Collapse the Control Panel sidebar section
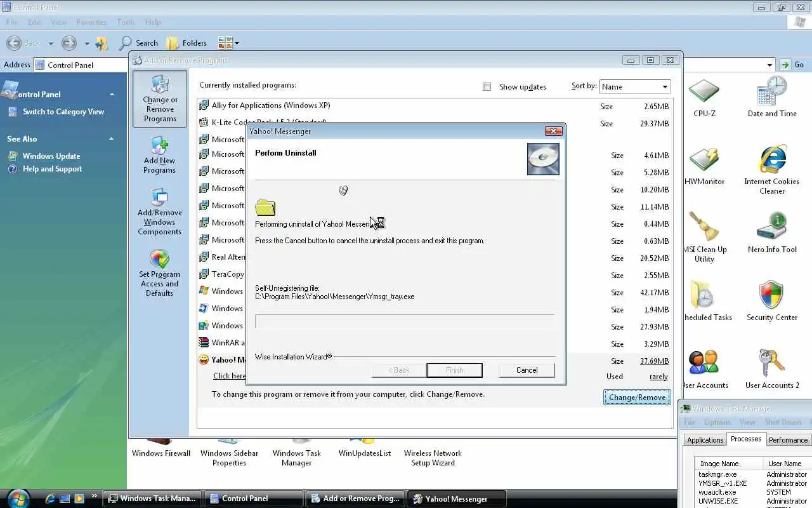This screenshot has width=812, height=508. click(112, 94)
